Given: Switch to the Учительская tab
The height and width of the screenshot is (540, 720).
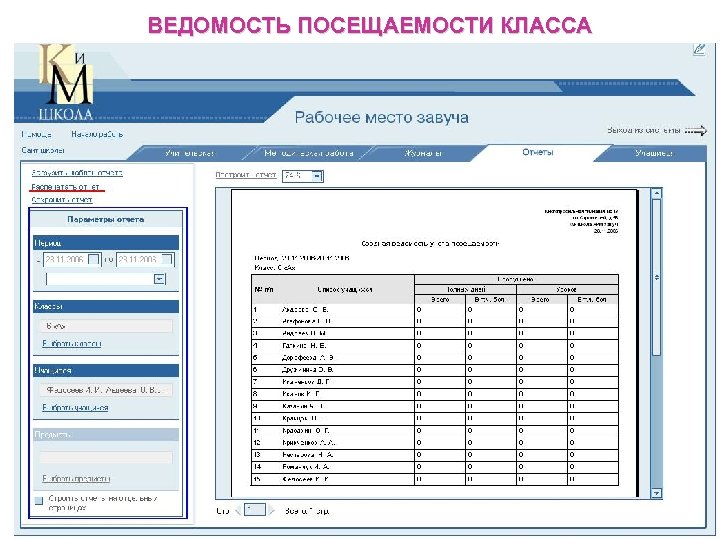Looking at the screenshot, I should click(190, 153).
